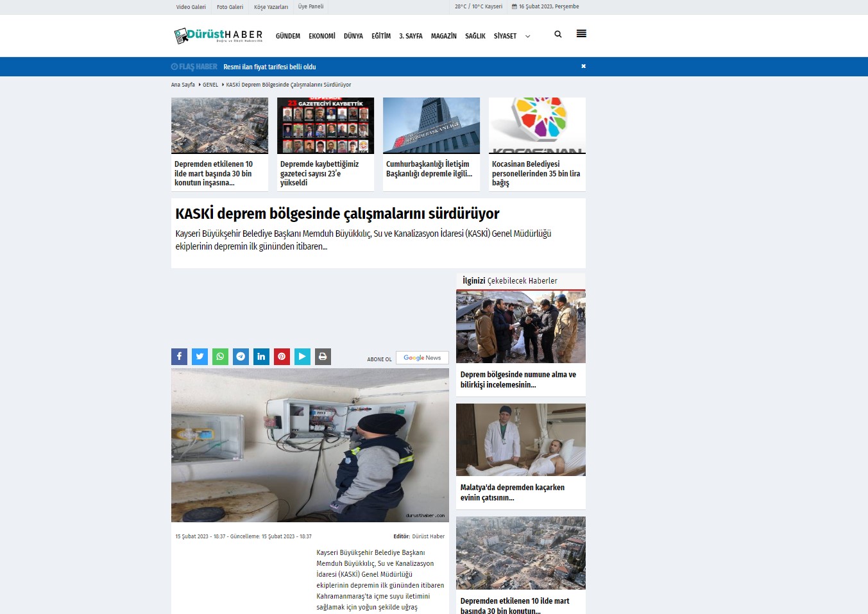Open the GÜNDEM menu section
The width and height of the screenshot is (868, 614).
pos(287,37)
